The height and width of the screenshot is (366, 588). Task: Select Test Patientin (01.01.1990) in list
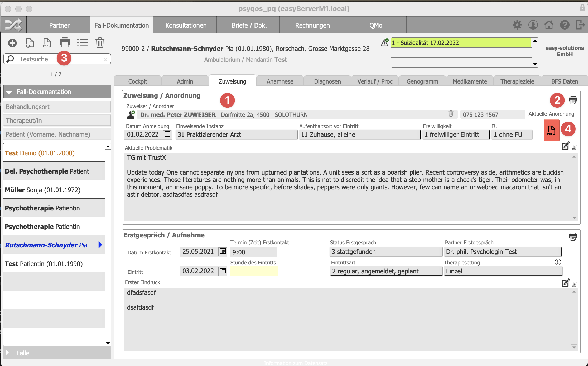pyautogui.click(x=54, y=263)
